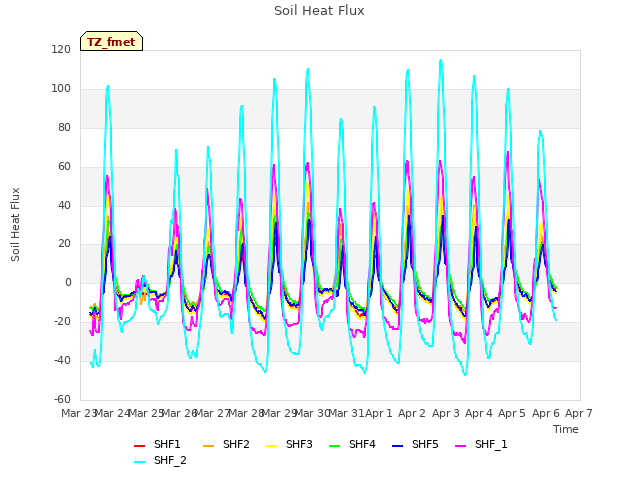Click the 120 y-axis tick label
The image size is (640, 480).
(x=61, y=50)
